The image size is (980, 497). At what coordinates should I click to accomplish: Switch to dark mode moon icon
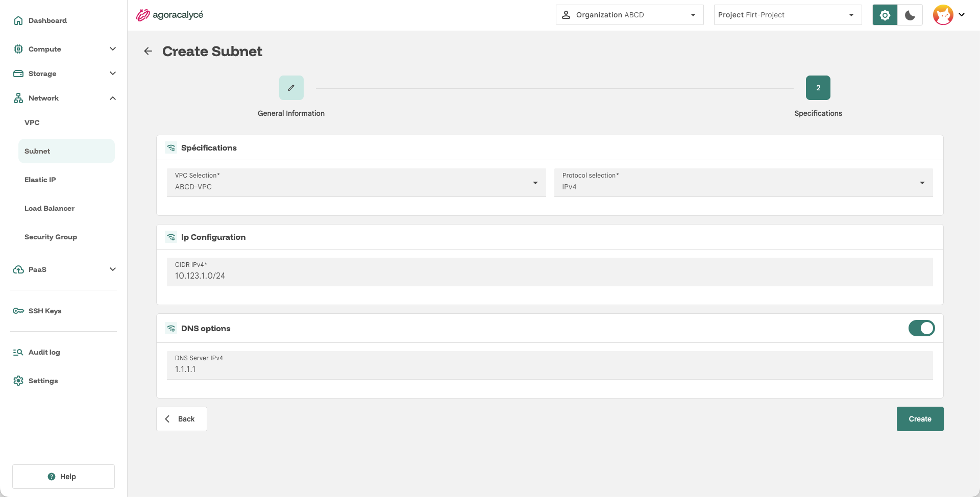click(910, 15)
